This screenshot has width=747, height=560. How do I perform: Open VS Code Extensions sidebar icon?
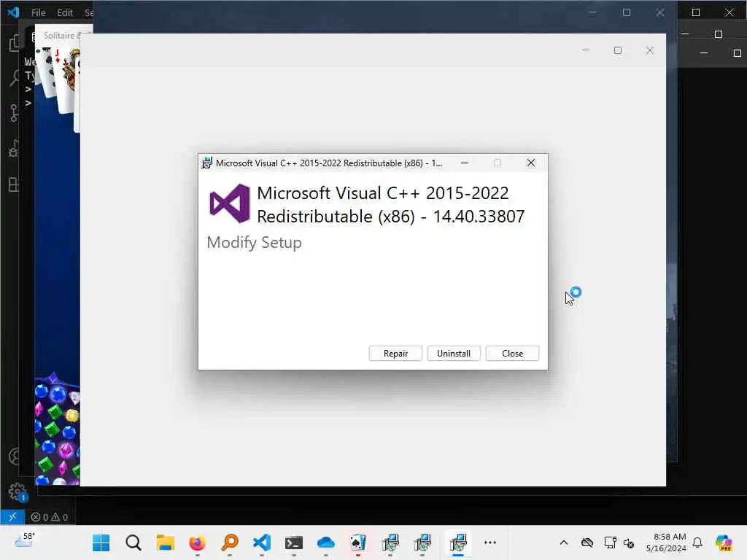[14, 184]
